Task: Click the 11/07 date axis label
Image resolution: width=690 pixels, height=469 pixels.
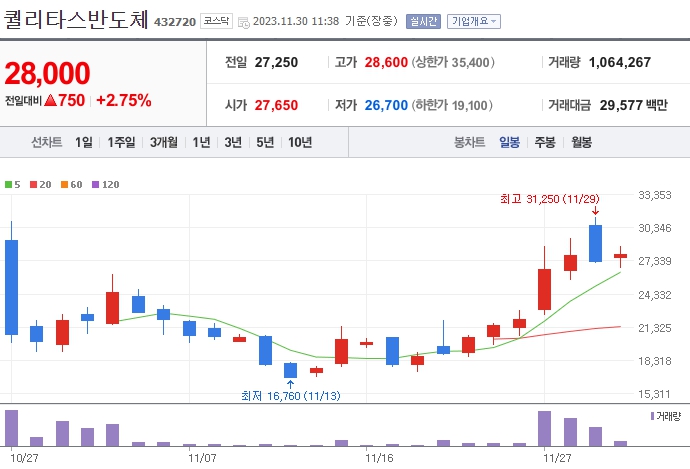Action: (202, 458)
